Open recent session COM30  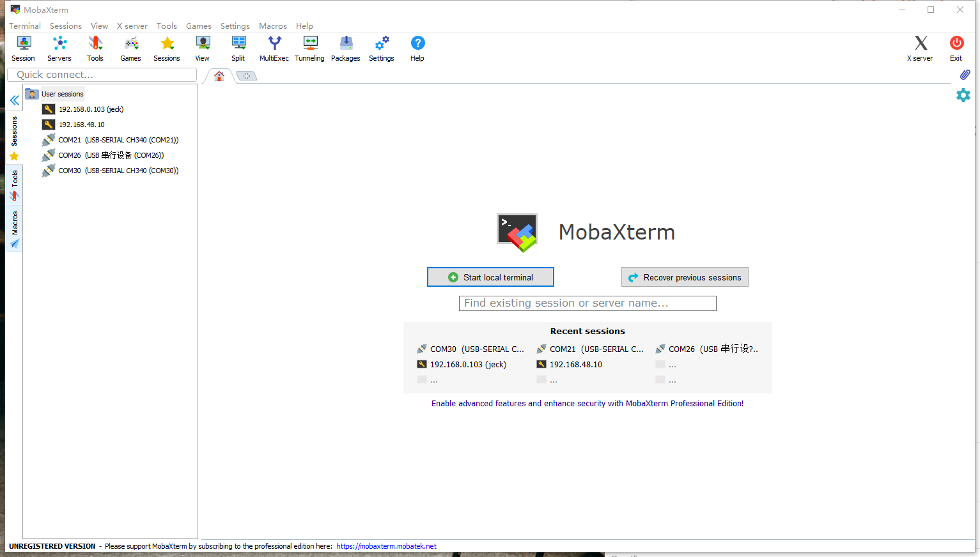[471, 349]
